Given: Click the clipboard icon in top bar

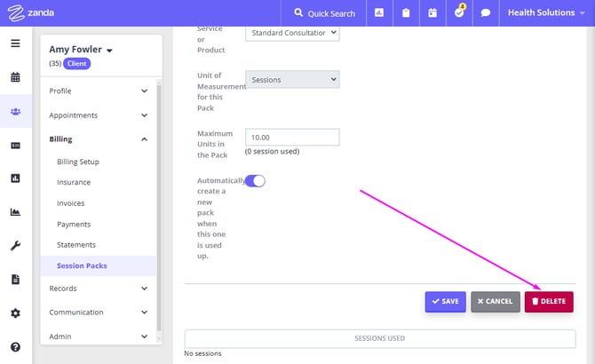Looking at the screenshot, I should [x=406, y=13].
